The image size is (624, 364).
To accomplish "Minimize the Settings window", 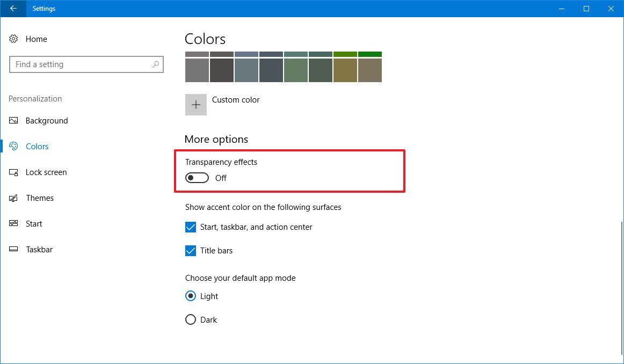I will [x=562, y=9].
